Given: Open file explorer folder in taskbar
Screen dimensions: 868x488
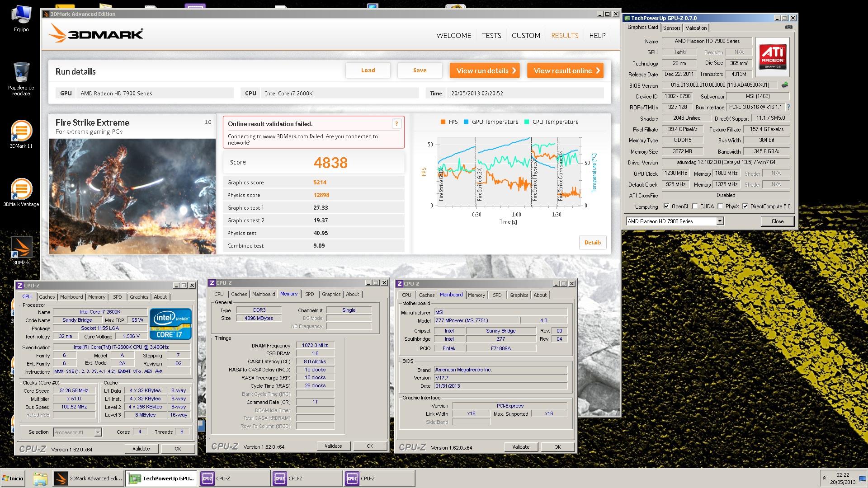Looking at the screenshot, I should (x=40, y=479).
